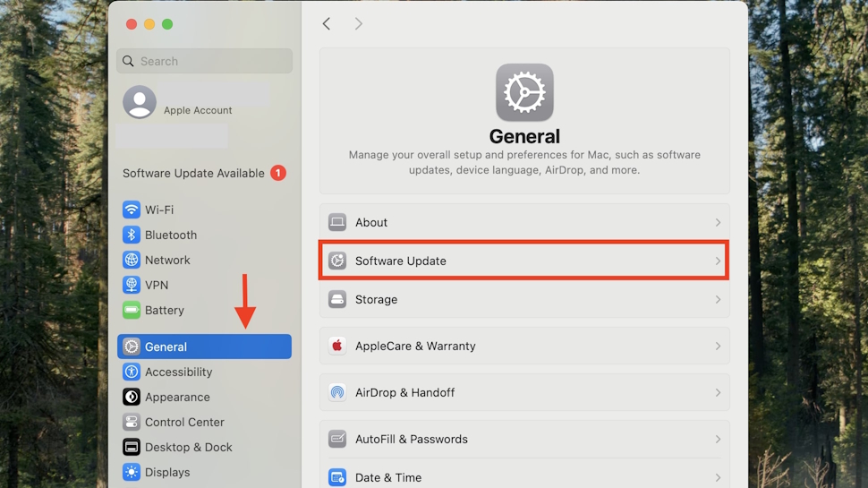This screenshot has width=868, height=488.
Task: Click the Appearance sidebar icon
Action: pos(132,398)
